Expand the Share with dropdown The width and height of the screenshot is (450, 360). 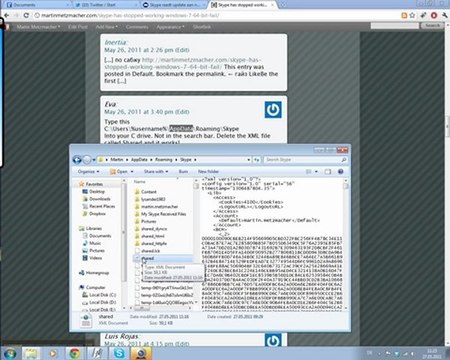[x=156, y=171]
